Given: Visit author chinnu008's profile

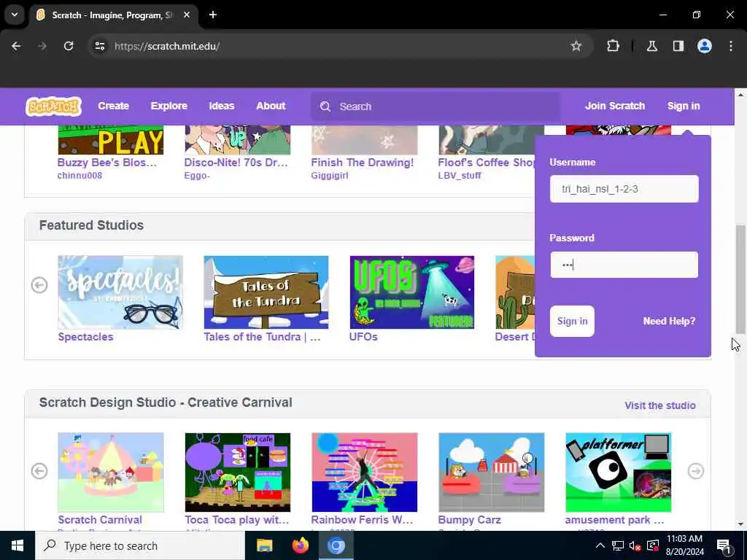Looking at the screenshot, I should coord(80,176).
